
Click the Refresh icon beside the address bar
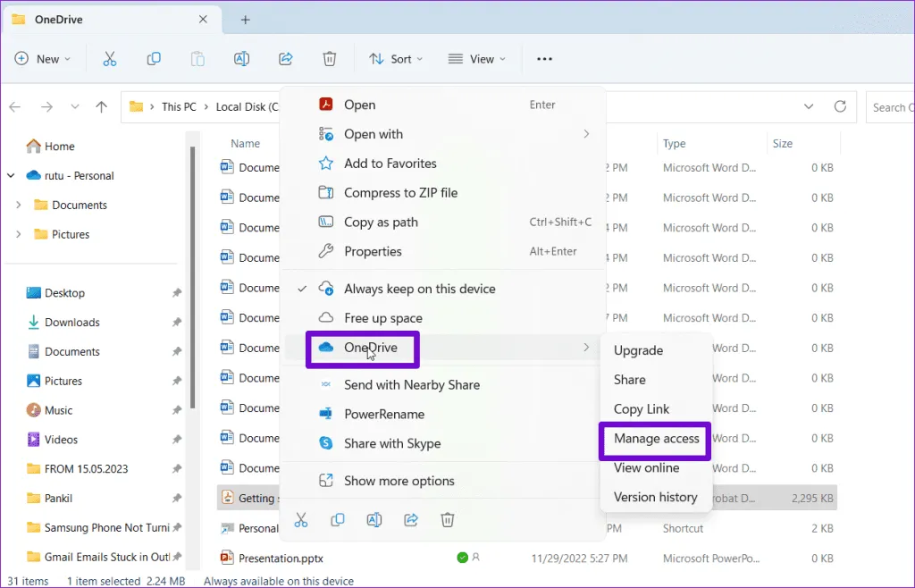pyautogui.click(x=840, y=107)
